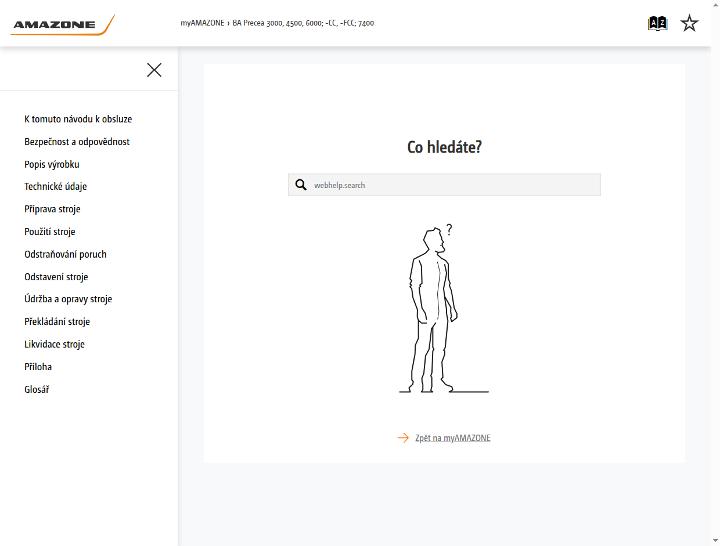This screenshot has height=546, width=720.
Task: Go to Popis výrobku chapter
Action: click(x=52, y=164)
